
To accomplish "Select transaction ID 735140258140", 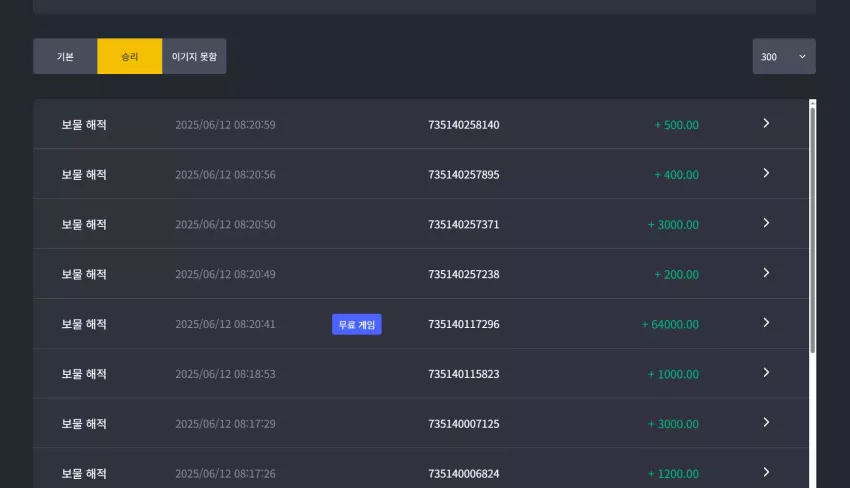I will click(463, 125).
